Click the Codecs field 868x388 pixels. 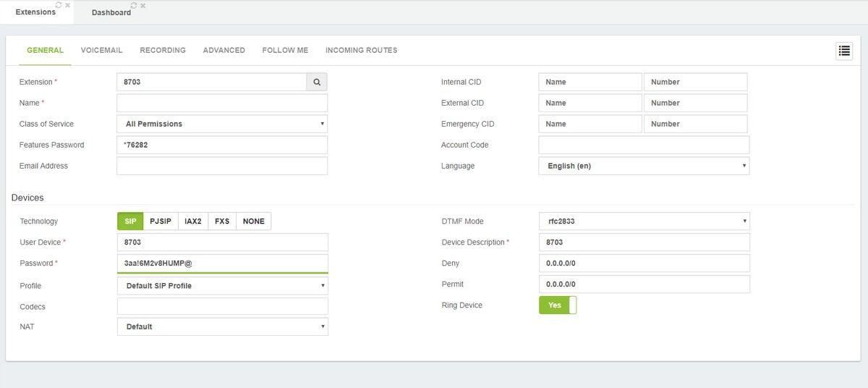click(x=223, y=306)
